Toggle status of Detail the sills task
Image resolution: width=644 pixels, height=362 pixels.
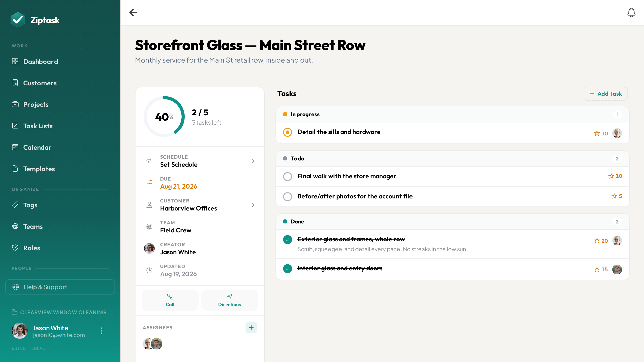(288, 132)
